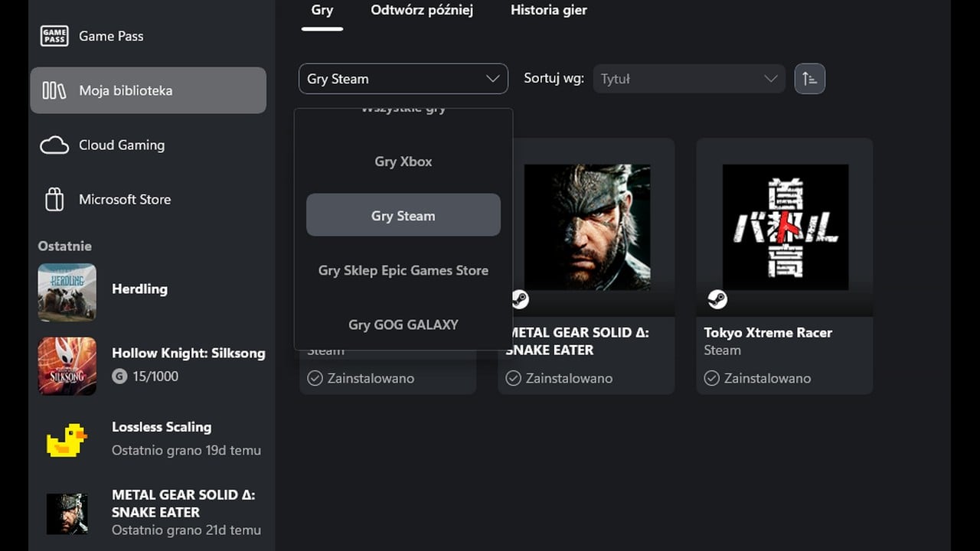Select Gry Xbox from dropdown list
Image resolution: width=980 pixels, height=551 pixels.
click(x=403, y=161)
